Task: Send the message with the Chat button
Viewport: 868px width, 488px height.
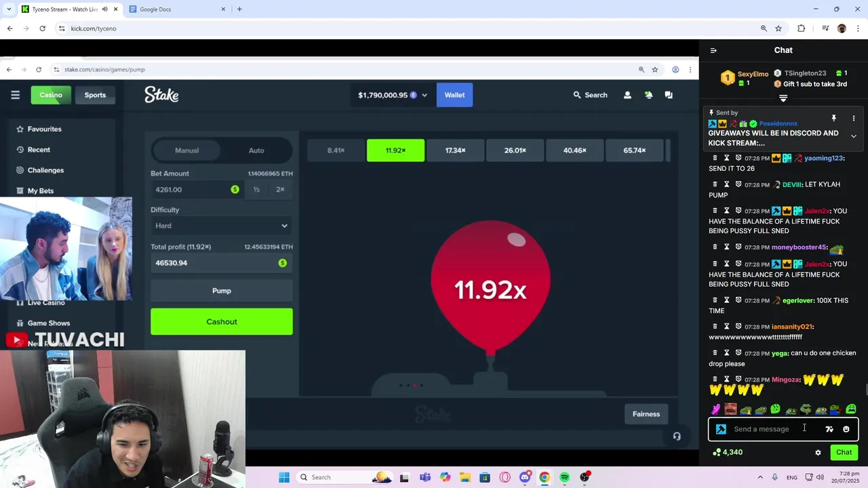Action: tap(844, 452)
